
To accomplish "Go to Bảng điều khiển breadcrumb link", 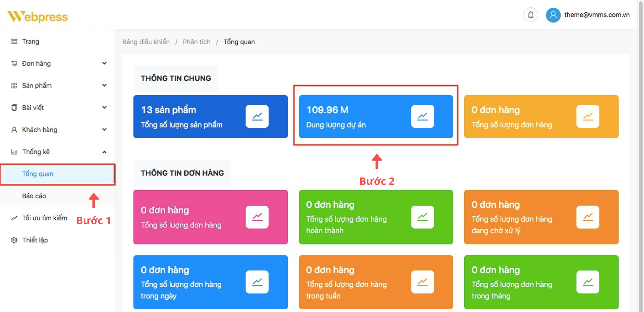I will click(146, 42).
